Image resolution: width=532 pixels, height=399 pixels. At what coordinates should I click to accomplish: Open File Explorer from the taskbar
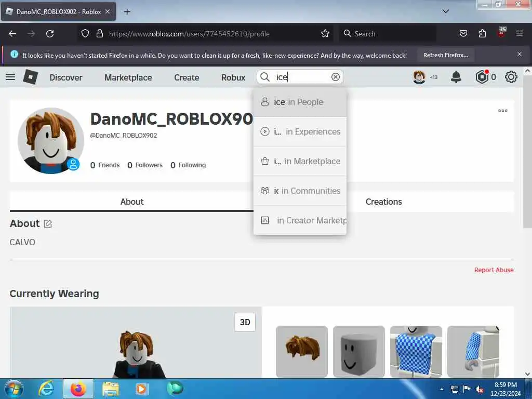coord(111,389)
